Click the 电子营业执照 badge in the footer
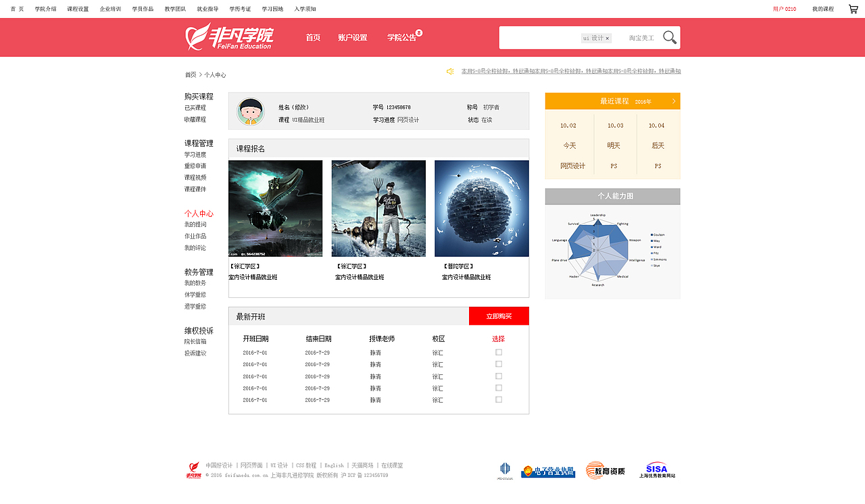Image resolution: width=865 pixels, height=504 pixels. pyautogui.click(x=547, y=471)
